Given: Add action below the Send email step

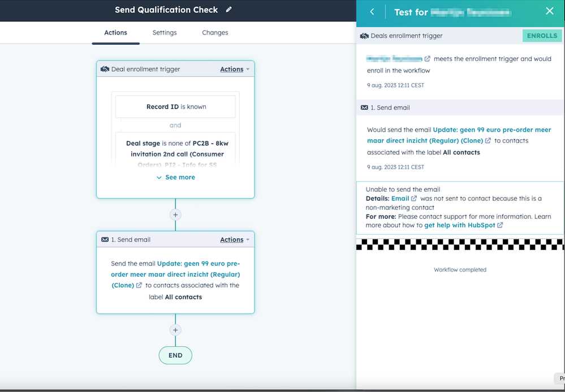Looking at the screenshot, I should pos(175,330).
